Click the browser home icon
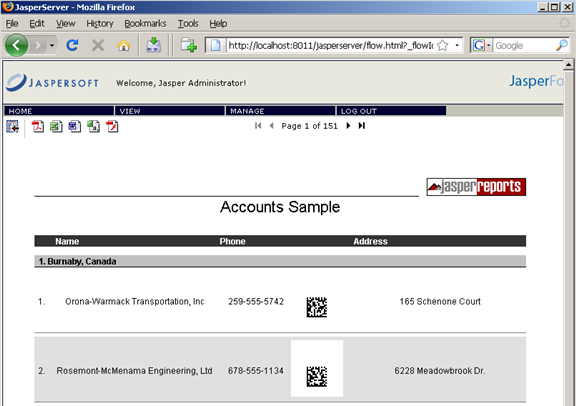 click(x=123, y=46)
